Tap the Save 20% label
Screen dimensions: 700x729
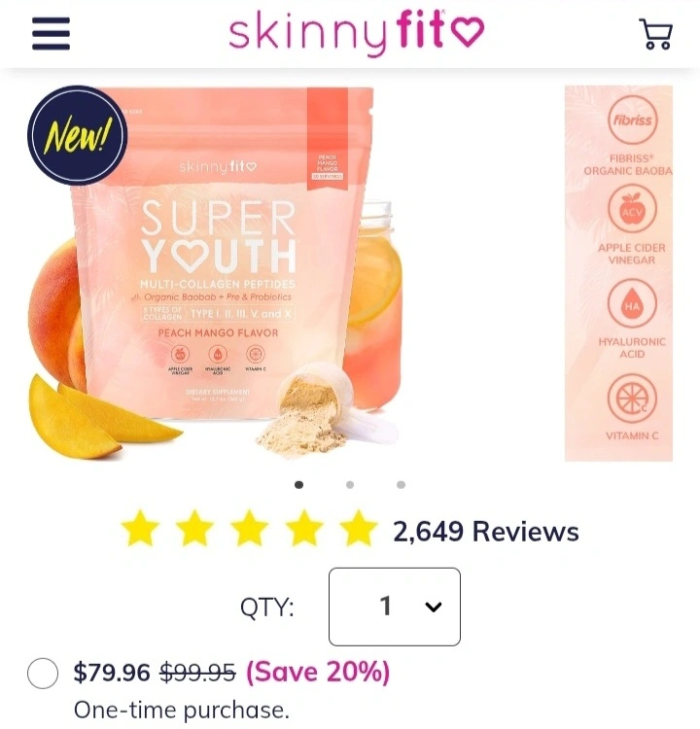[x=318, y=673]
